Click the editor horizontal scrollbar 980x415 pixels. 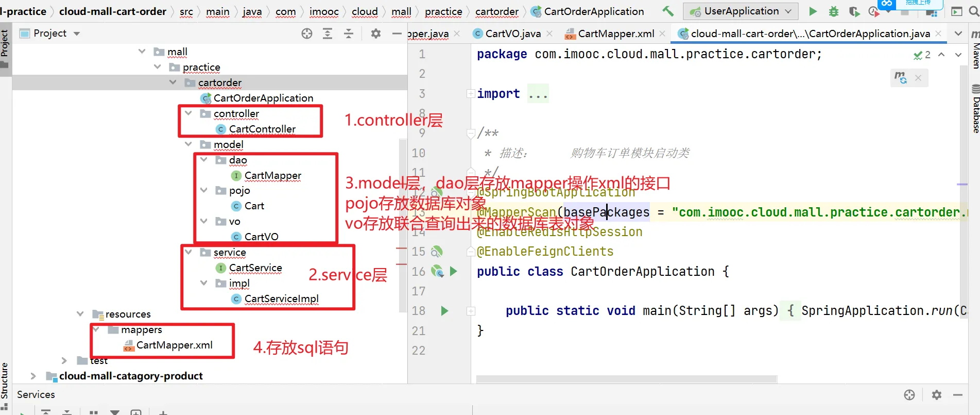(626, 379)
